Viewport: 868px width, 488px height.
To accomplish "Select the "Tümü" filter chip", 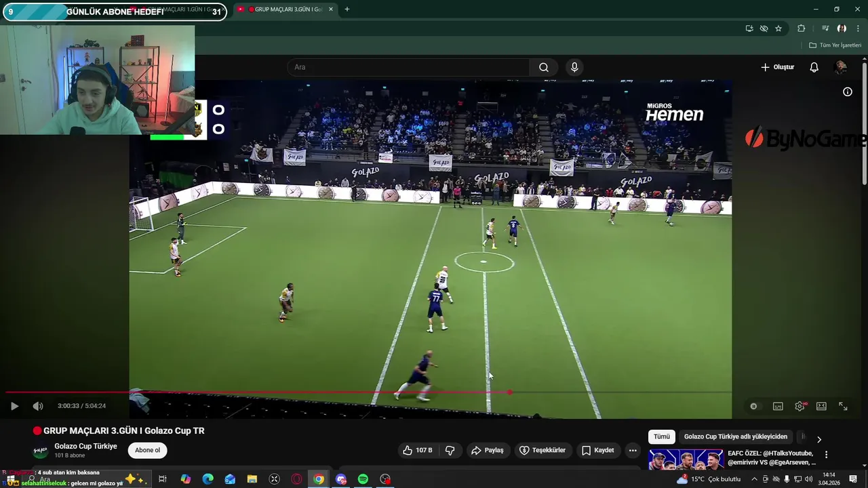I will click(661, 436).
